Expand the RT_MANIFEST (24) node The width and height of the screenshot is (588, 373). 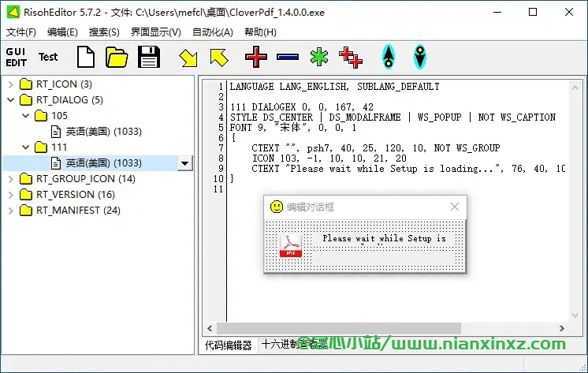10,211
